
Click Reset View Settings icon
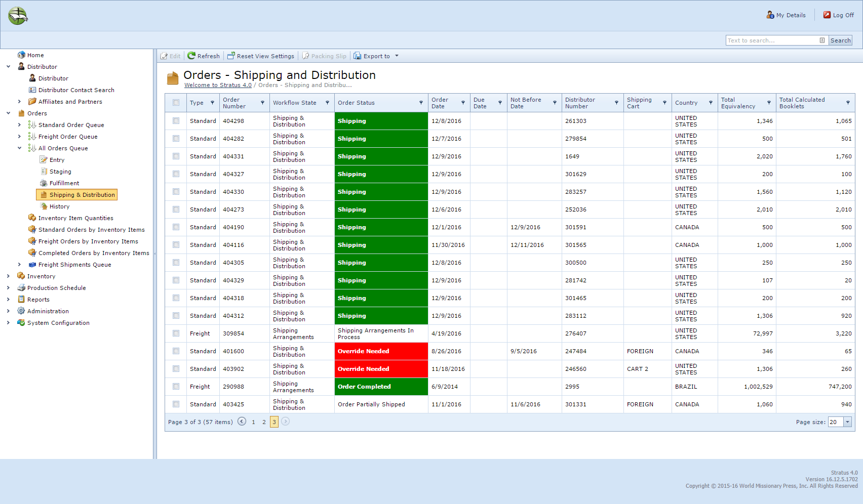pyautogui.click(x=231, y=56)
